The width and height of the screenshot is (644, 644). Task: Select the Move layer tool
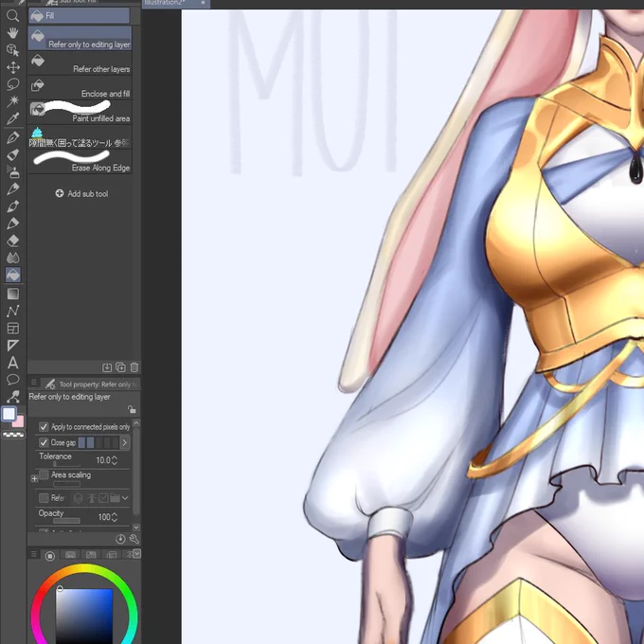pyautogui.click(x=12, y=67)
